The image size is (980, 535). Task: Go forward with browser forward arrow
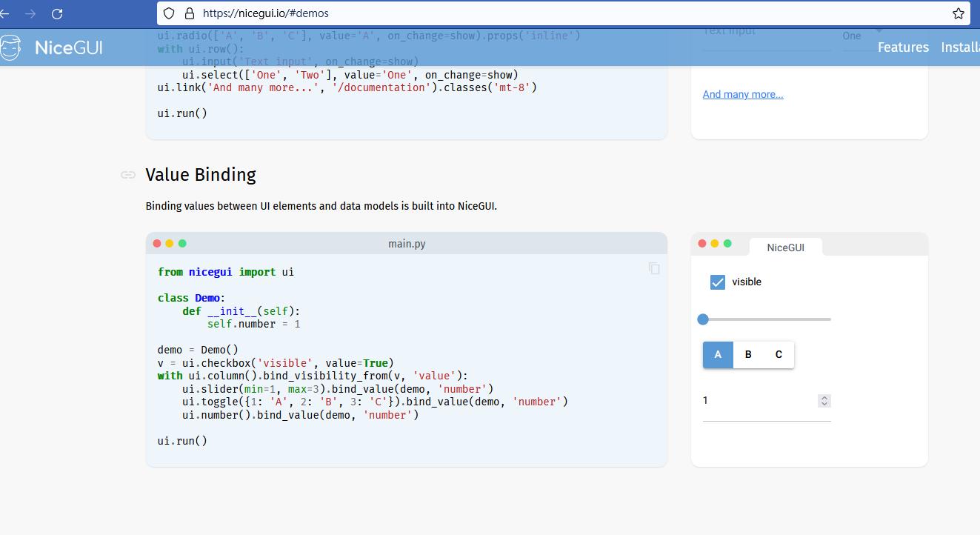click(x=30, y=13)
